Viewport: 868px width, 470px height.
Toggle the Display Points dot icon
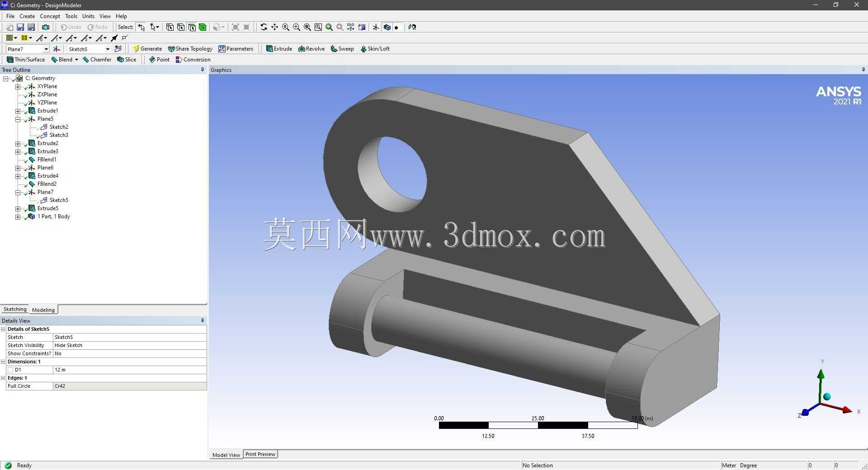(396, 27)
